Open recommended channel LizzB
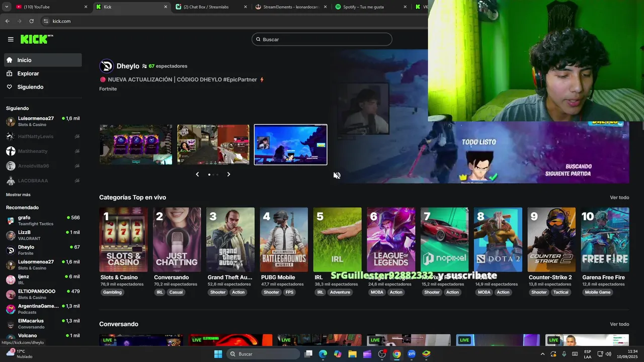 click(43, 235)
